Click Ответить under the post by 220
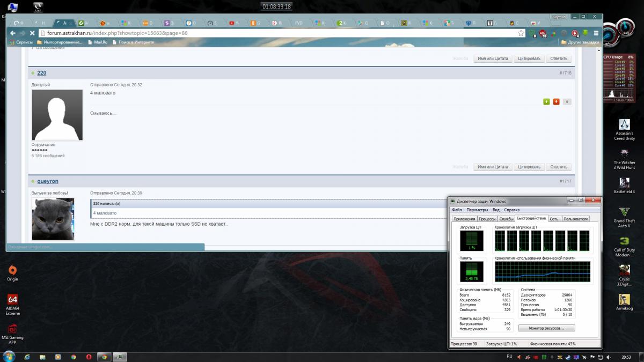Viewport: 644px width, 362px height. 559,167
